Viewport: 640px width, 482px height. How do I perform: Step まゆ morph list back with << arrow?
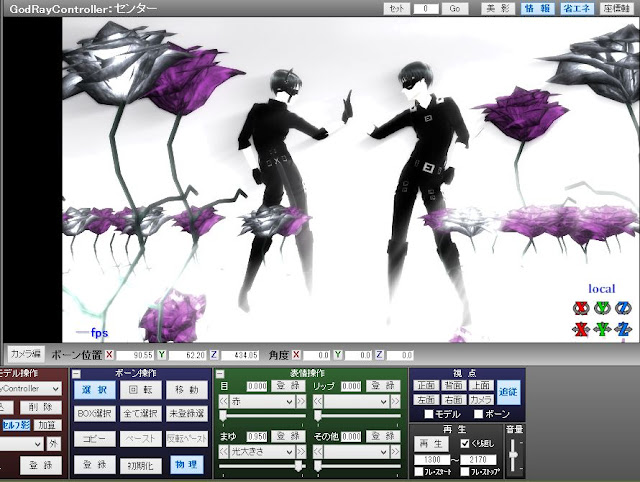223,452
